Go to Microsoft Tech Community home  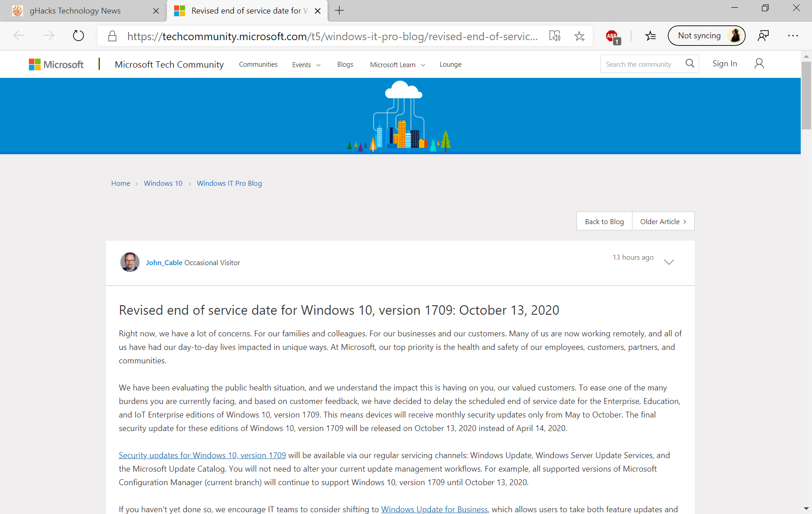pos(169,64)
